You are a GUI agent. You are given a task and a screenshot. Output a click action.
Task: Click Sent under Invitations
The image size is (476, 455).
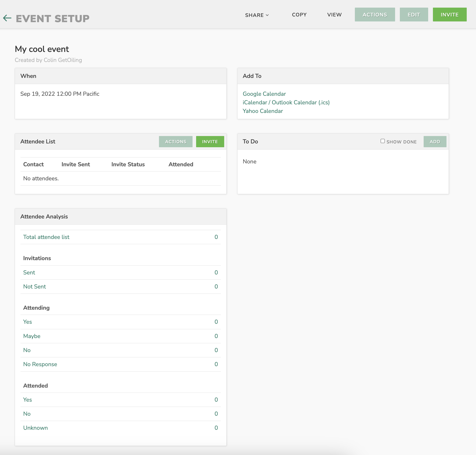click(29, 272)
